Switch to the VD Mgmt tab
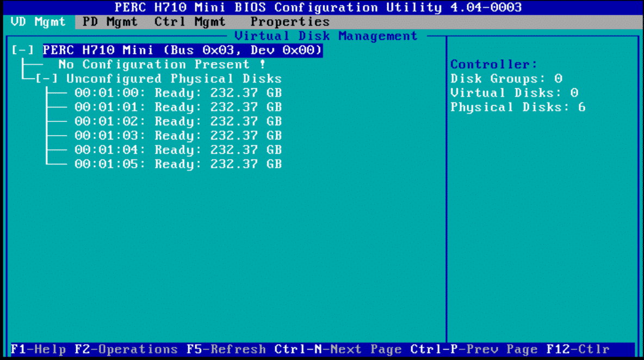 (x=38, y=22)
